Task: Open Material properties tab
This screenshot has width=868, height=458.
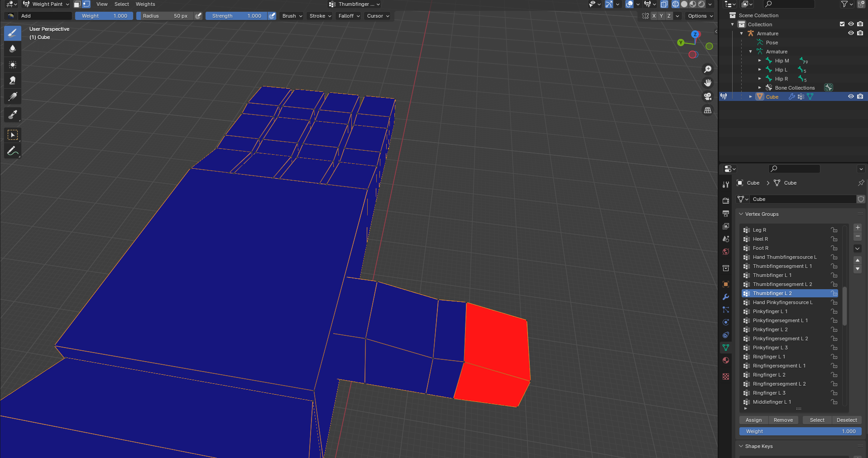Action: coord(726,360)
